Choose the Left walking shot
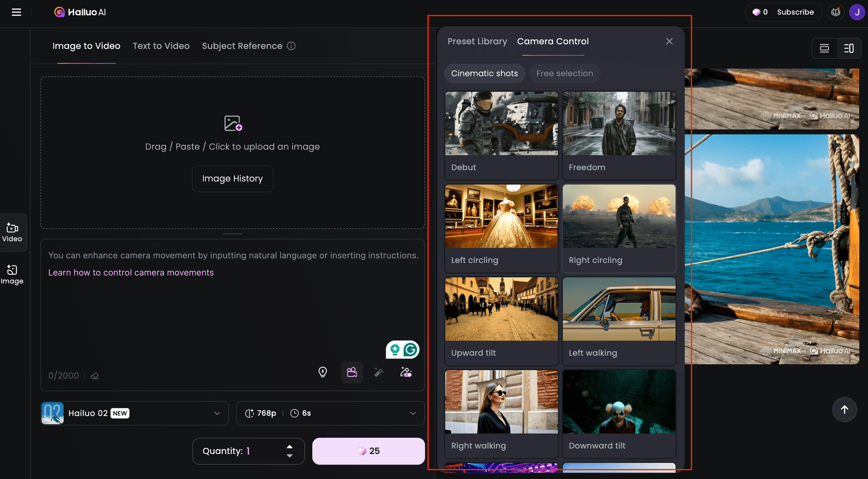 pyautogui.click(x=619, y=321)
